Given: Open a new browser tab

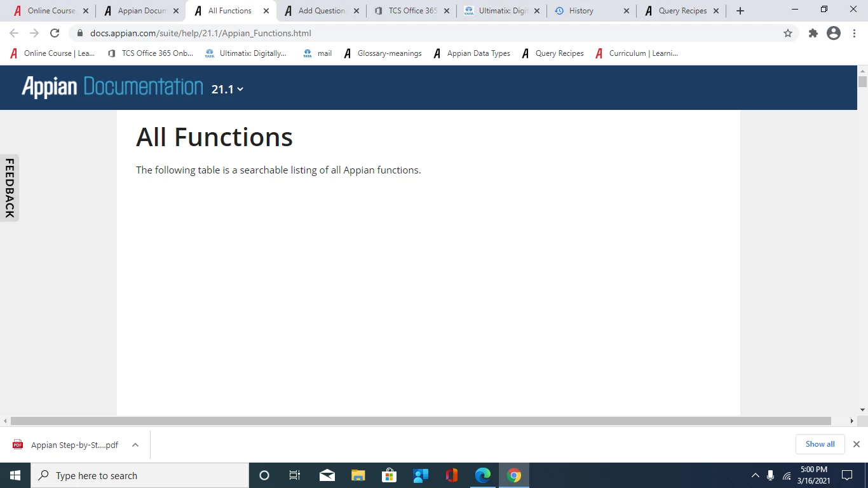Looking at the screenshot, I should point(740,11).
